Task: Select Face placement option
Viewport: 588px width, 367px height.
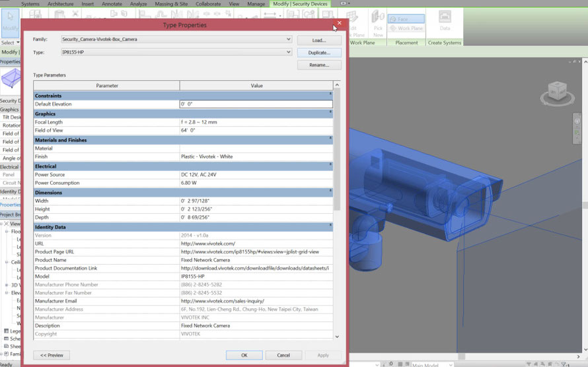Action: tap(406, 19)
